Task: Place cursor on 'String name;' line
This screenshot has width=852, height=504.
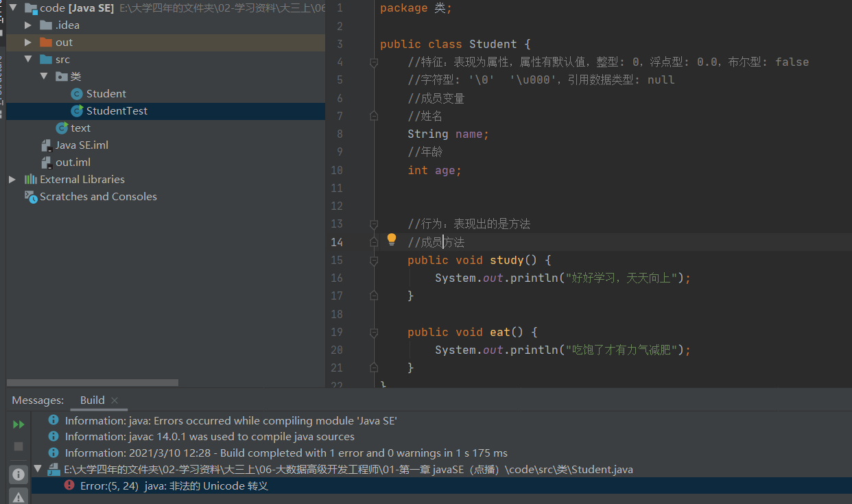Action: point(448,134)
